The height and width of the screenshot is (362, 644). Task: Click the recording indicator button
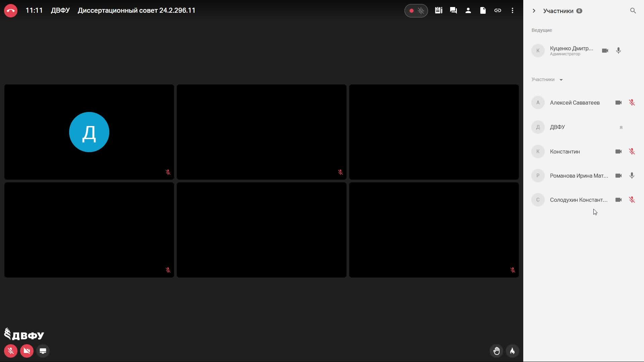[412, 11]
